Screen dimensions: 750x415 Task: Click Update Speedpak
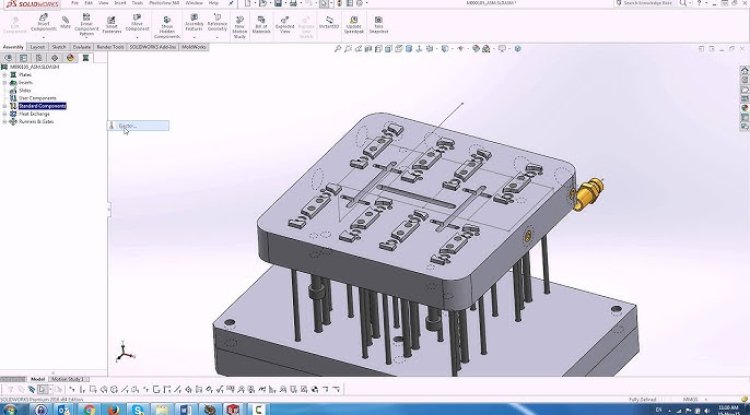[354, 25]
